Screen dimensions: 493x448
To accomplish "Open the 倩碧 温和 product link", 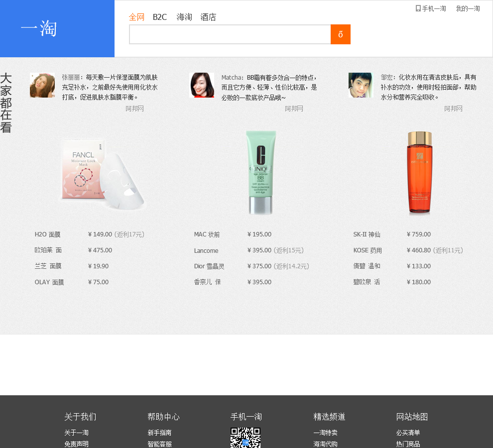I will click(x=367, y=266).
